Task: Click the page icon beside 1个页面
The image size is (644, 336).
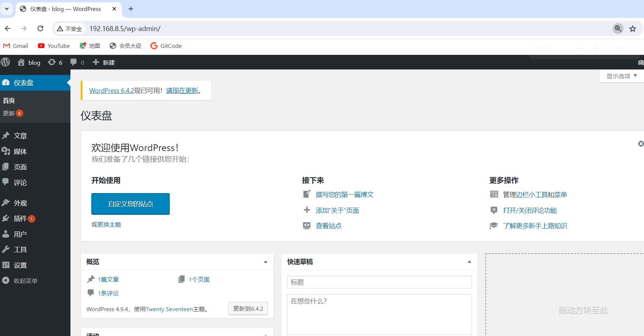Action: coord(181,279)
